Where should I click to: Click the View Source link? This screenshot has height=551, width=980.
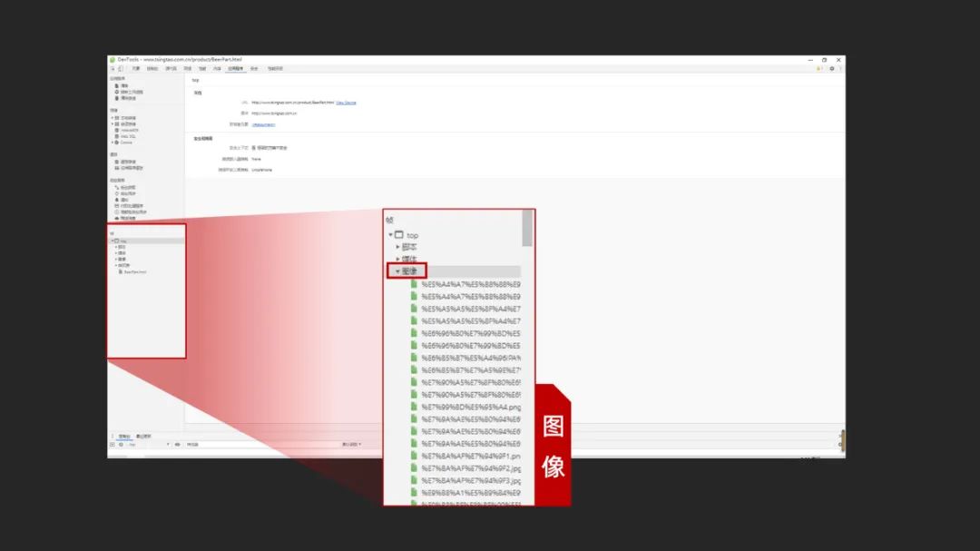click(x=347, y=103)
